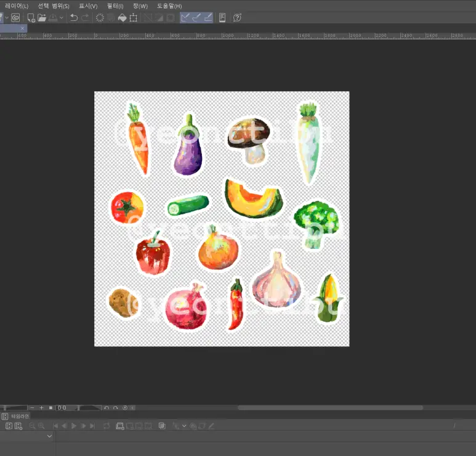
Task: Expand the timeline track dropdown chevron
Action: pos(50,436)
